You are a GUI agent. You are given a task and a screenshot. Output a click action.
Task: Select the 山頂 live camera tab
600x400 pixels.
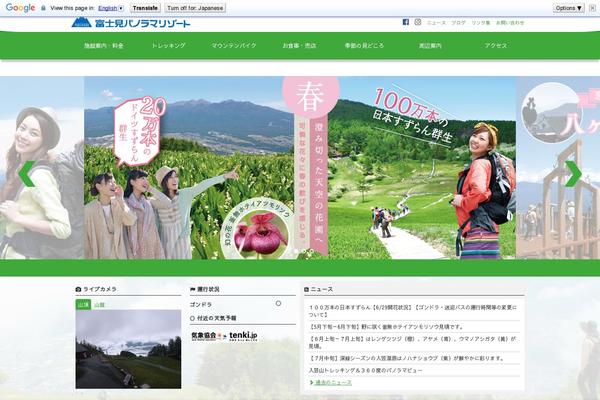click(83, 305)
